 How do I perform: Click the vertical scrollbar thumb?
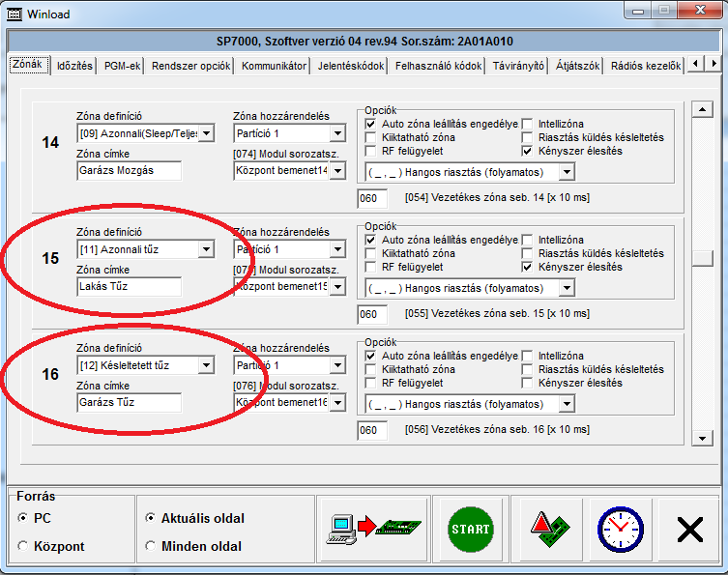(x=702, y=258)
